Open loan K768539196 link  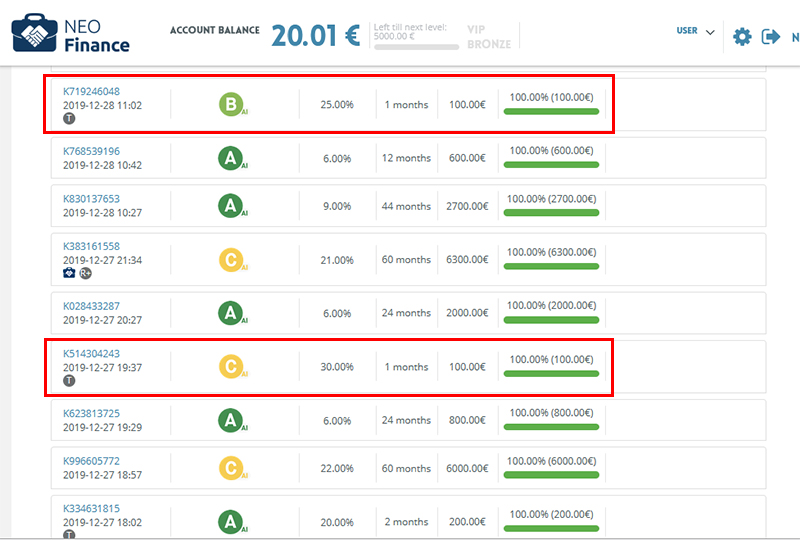(x=91, y=151)
